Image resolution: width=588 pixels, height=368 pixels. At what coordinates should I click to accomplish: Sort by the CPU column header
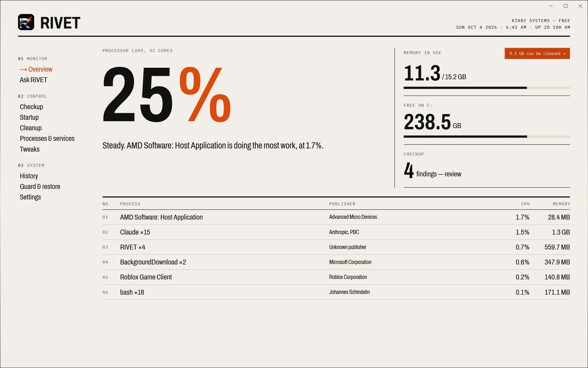click(x=525, y=204)
